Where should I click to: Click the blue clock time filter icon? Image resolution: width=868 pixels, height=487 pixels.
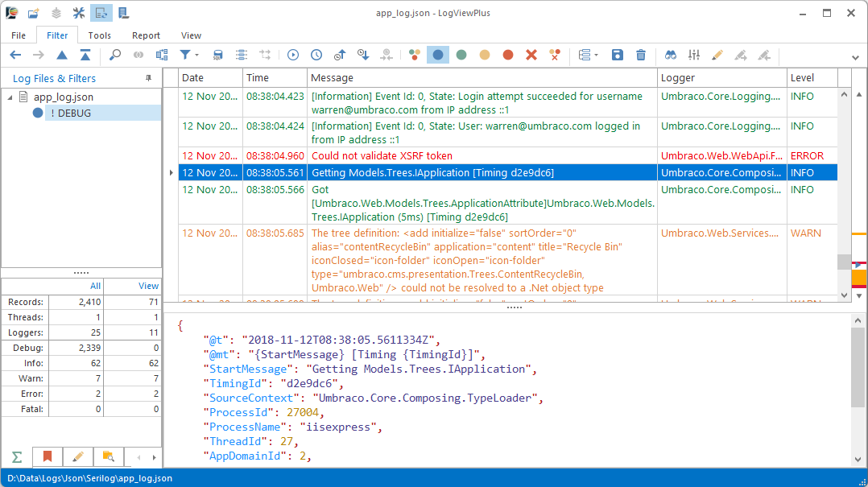[x=316, y=55]
